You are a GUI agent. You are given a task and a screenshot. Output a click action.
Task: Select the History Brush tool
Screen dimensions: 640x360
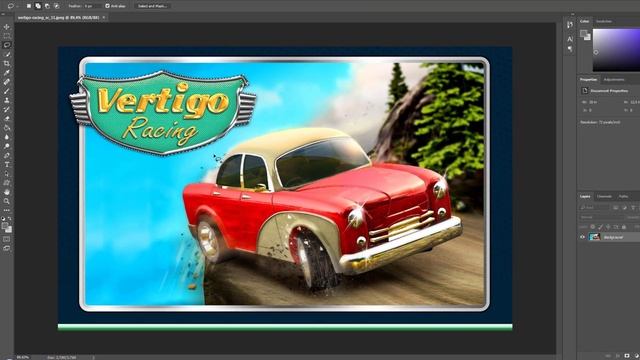pyautogui.click(x=7, y=109)
